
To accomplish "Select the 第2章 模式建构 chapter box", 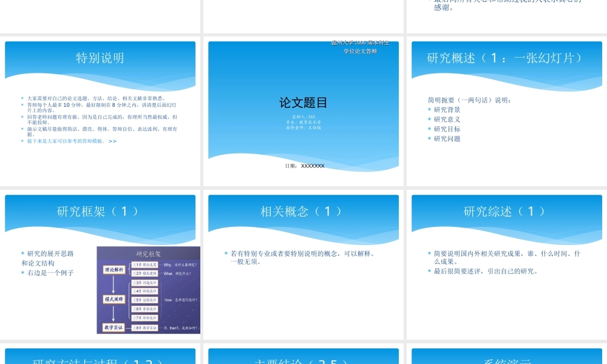I will coord(144,274).
